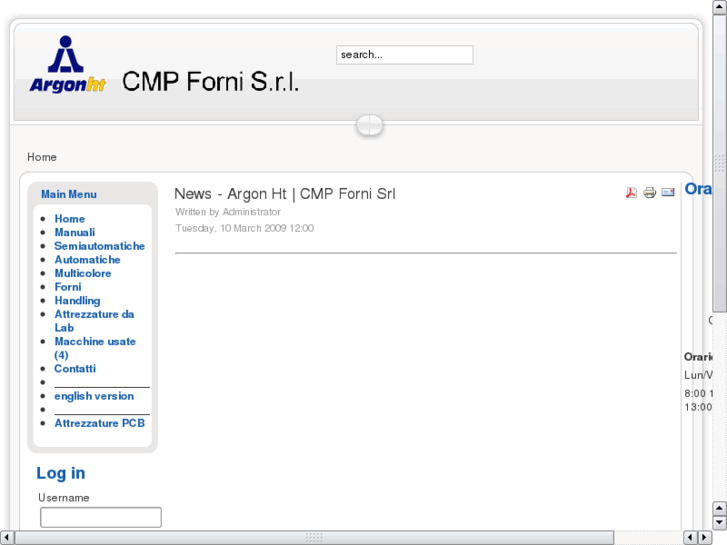Click the vertical scrollbar up arrow at top
This screenshot has height=545, width=727.
tap(720, 7)
